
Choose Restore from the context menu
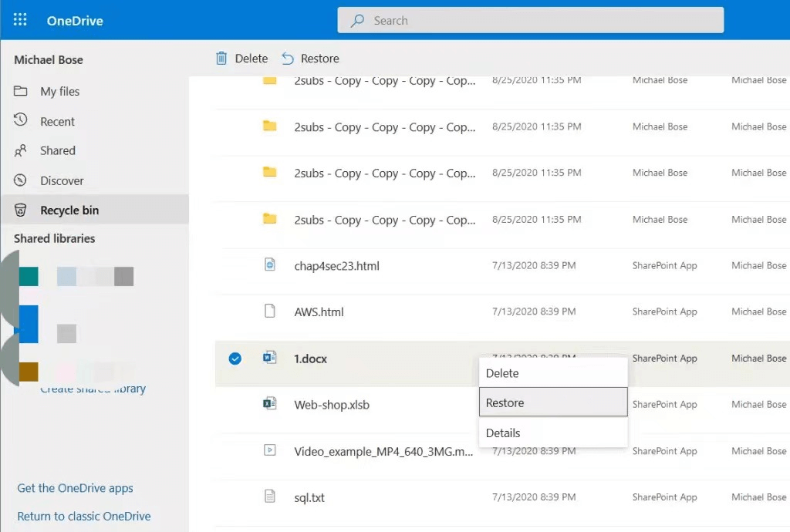coord(552,402)
